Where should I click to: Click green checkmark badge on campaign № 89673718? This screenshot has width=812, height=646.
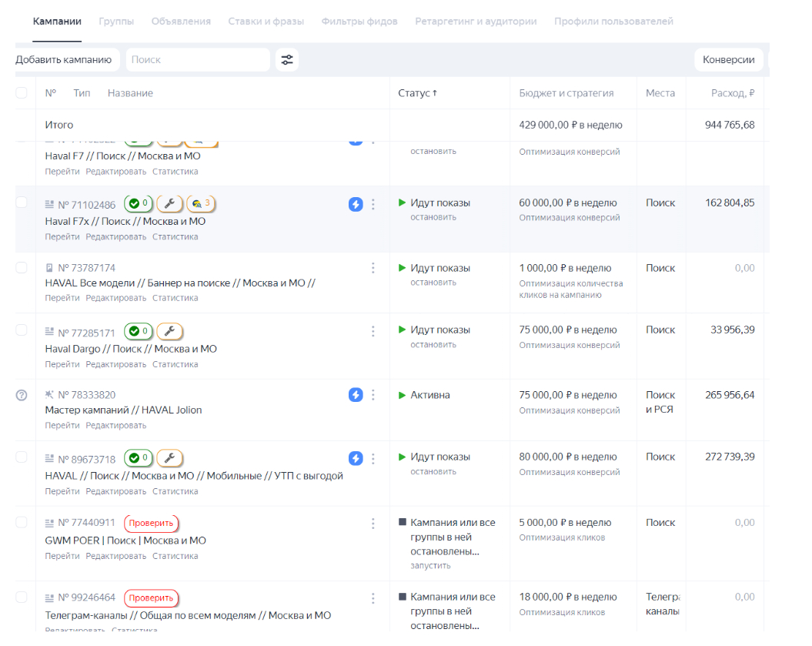point(139,458)
